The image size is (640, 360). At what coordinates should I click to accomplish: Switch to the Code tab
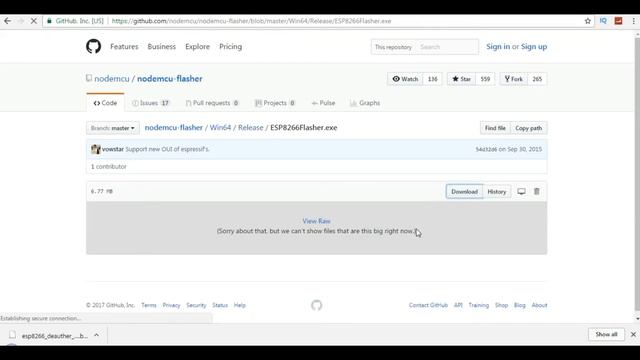coord(105,103)
